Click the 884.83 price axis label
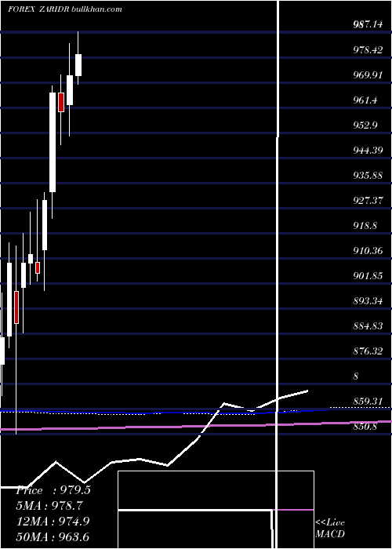The image size is (392, 549). pyautogui.click(x=368, y=326)
